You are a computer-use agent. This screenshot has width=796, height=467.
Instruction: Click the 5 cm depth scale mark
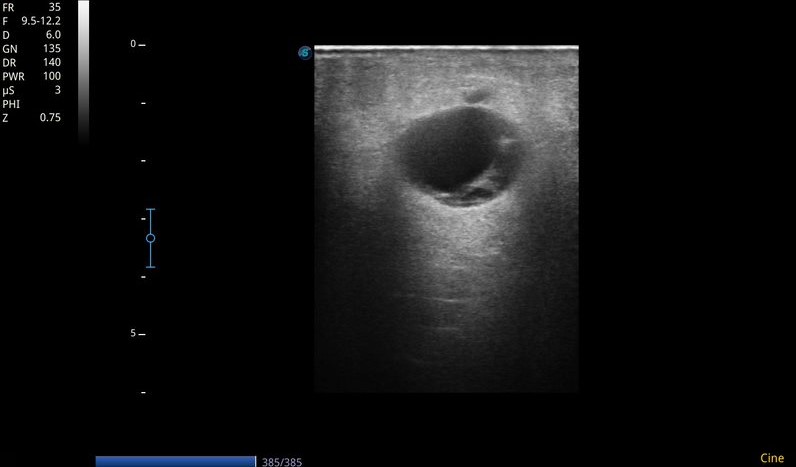138,334
